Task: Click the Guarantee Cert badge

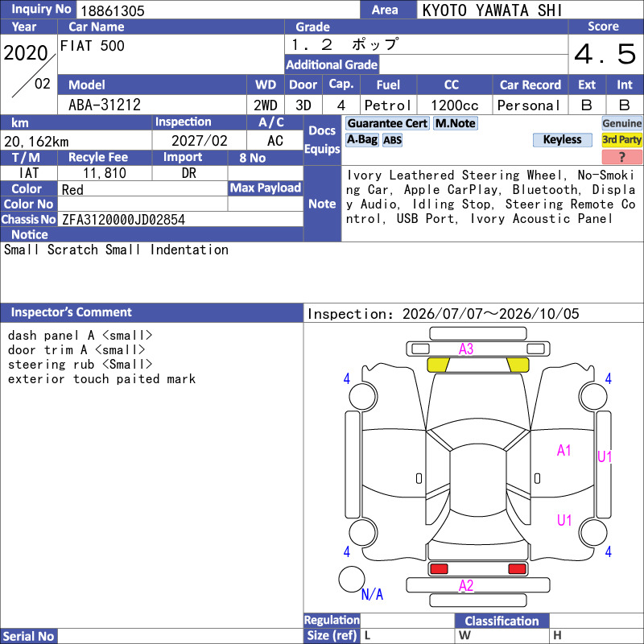Action: coord(387,123)
